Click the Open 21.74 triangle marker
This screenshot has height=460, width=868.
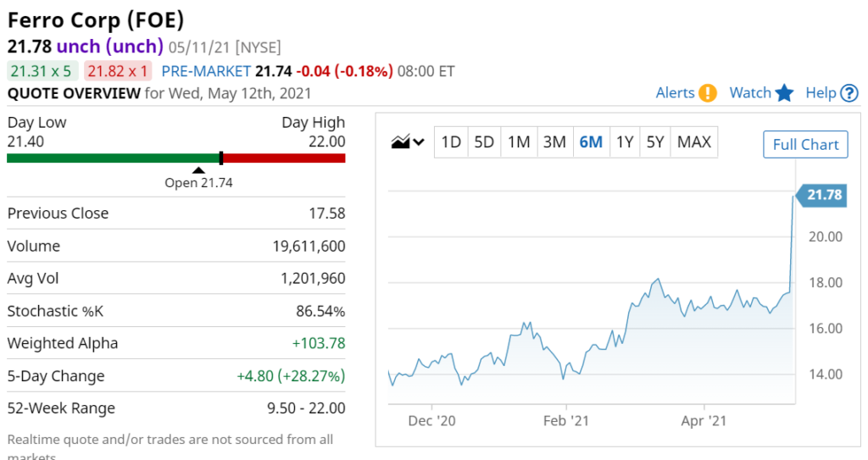click(x=198, y=170)
